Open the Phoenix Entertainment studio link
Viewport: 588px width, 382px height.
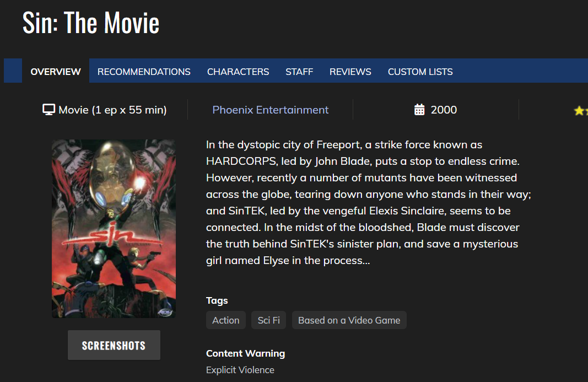tap(271, 110)
